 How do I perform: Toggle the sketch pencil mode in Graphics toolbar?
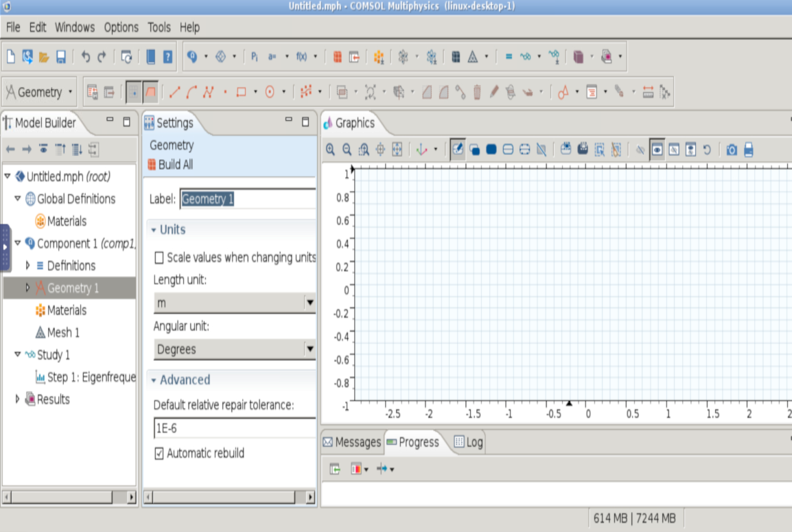click(458, 150)
